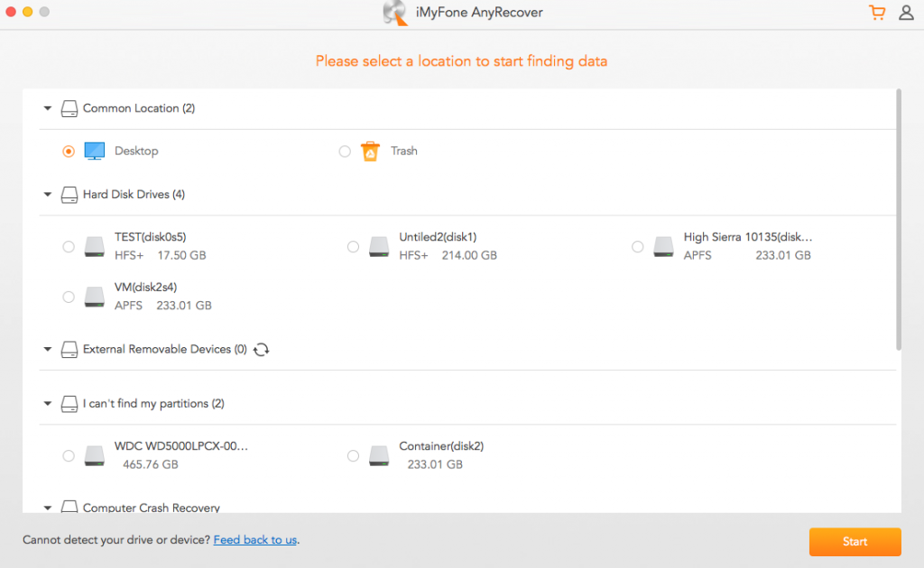Image resolution: width=924 pixels, height=568 pixels.
Task: Select the High Sierra 10135 radio button
Action: click(x=638, y=247)
